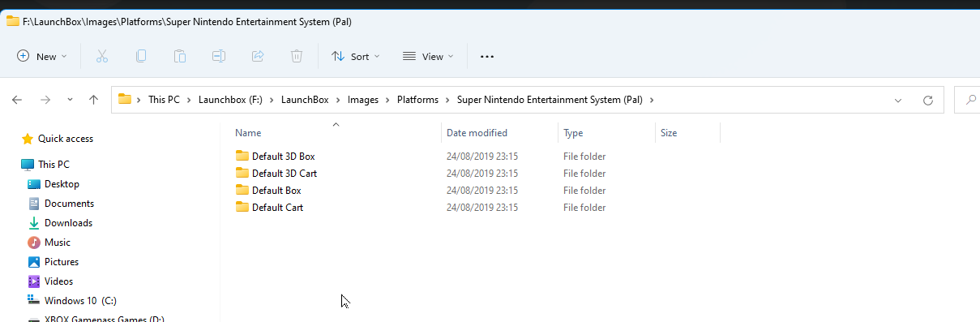Click Platforms breadcrumb segment
The height and width of the screenshot is (322, 980).
(x=417, y=100)
